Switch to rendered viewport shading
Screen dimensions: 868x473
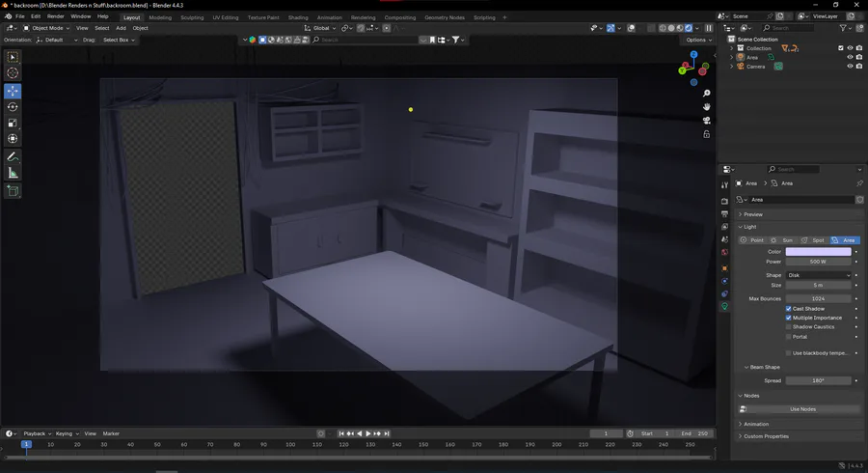tap(689, 28)
